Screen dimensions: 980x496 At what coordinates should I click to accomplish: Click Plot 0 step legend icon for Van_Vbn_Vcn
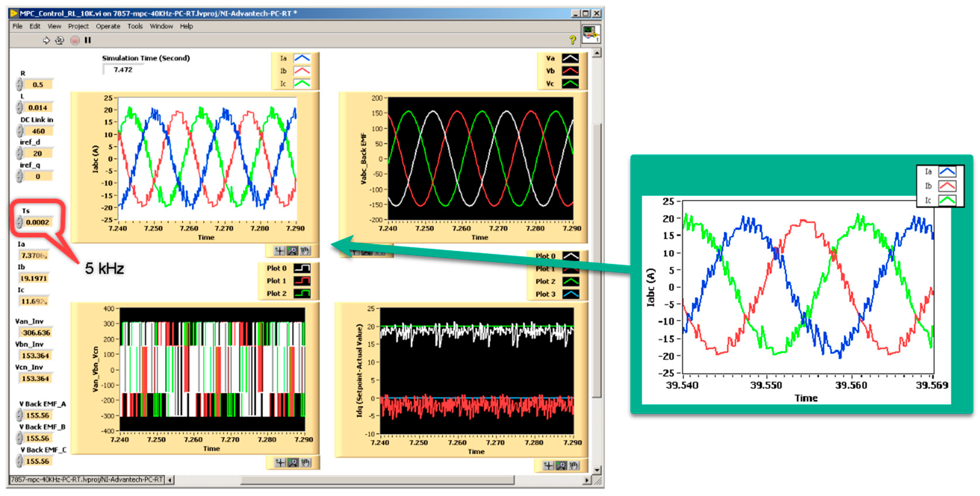pos(302,268)
